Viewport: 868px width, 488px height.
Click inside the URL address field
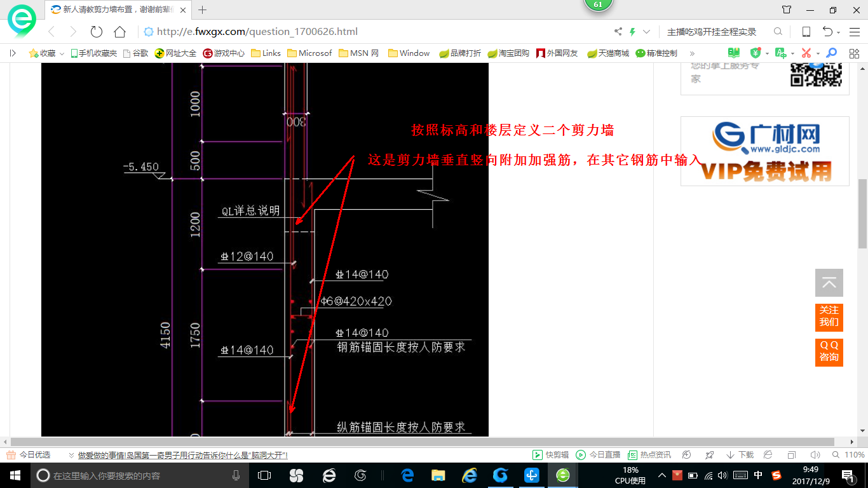(x=375, y=32)
